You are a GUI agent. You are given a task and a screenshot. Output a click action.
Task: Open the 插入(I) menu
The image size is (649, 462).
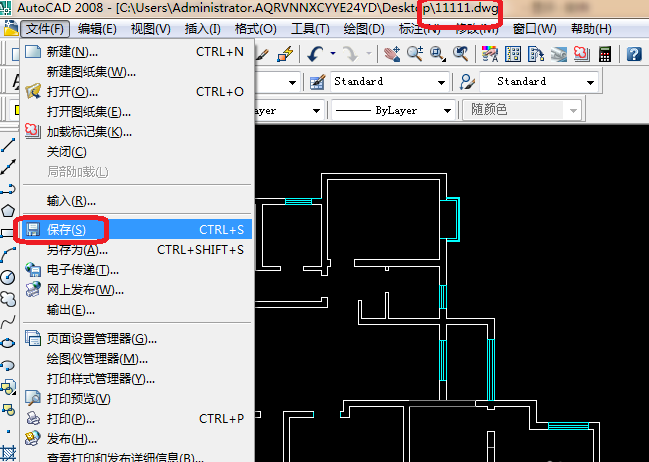point(203,29)
